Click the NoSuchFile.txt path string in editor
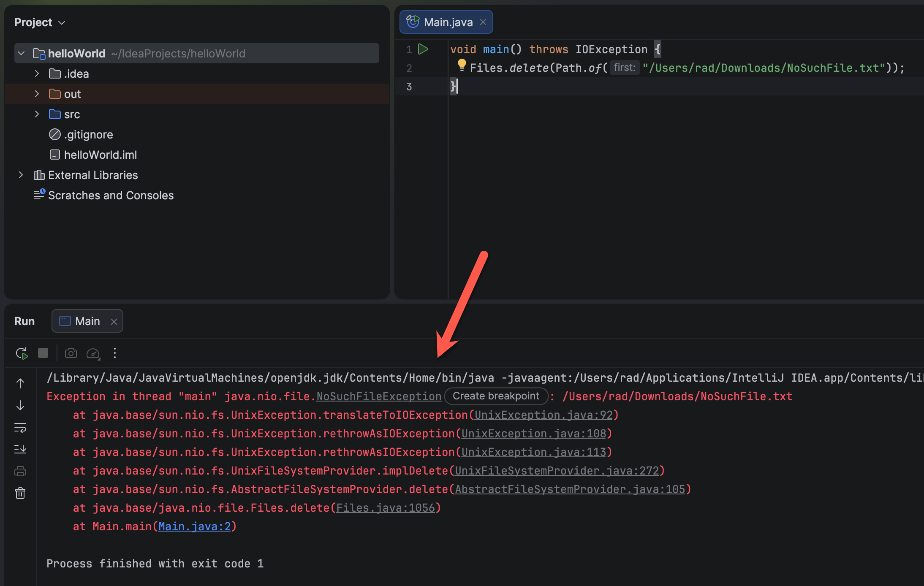The image size is (924, 586). click(x=764, y=68)
